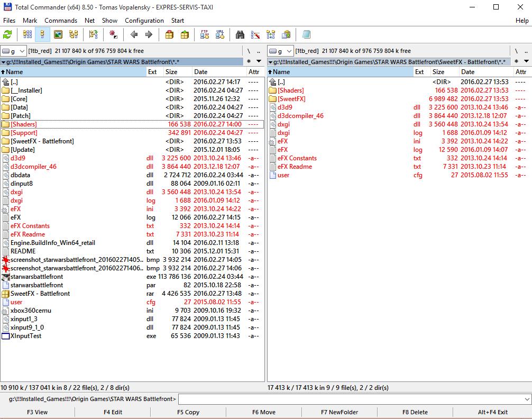Go forward with the right arrow icon
The width and height of the screenshot is (532, 419).
(149, 34)
